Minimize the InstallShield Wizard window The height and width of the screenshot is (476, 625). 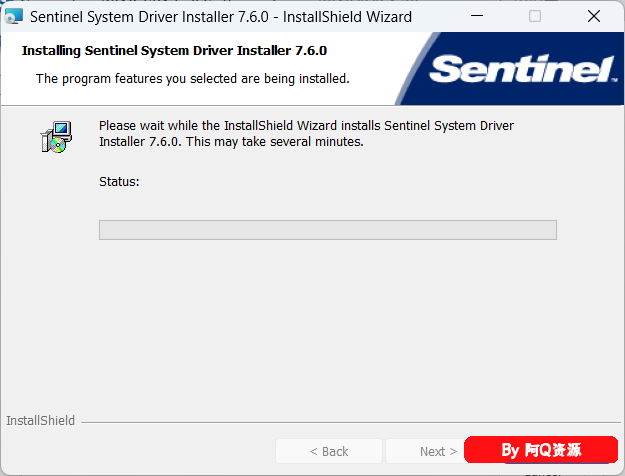click(x=477, y=16)
